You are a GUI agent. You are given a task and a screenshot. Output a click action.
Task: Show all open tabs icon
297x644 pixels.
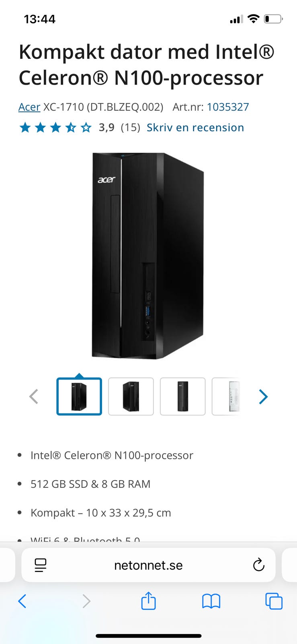[x=274, y=601]
